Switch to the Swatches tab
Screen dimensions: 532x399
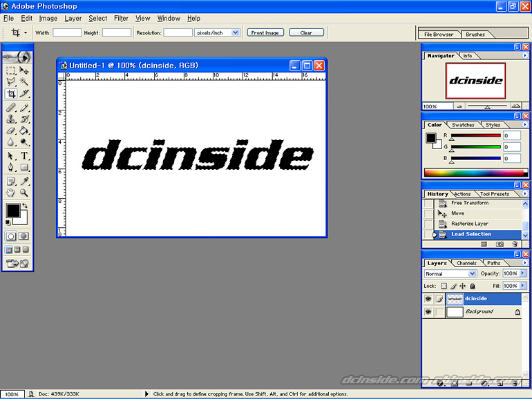[463, 125]
